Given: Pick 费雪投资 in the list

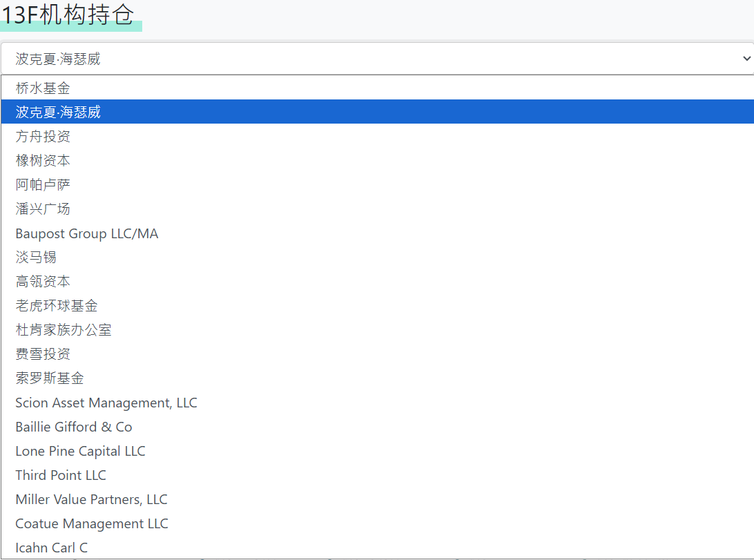Looking at the screenshot, I should tap(43, 354).
